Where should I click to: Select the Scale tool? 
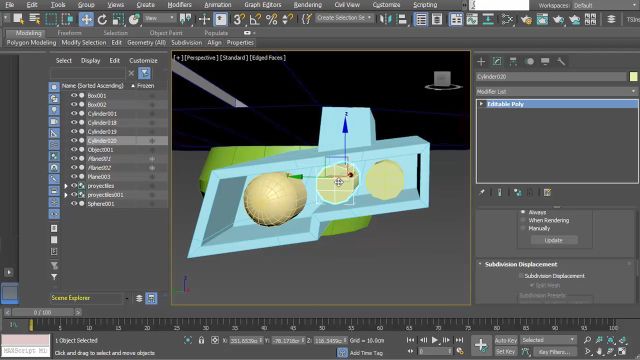(118, 19)
